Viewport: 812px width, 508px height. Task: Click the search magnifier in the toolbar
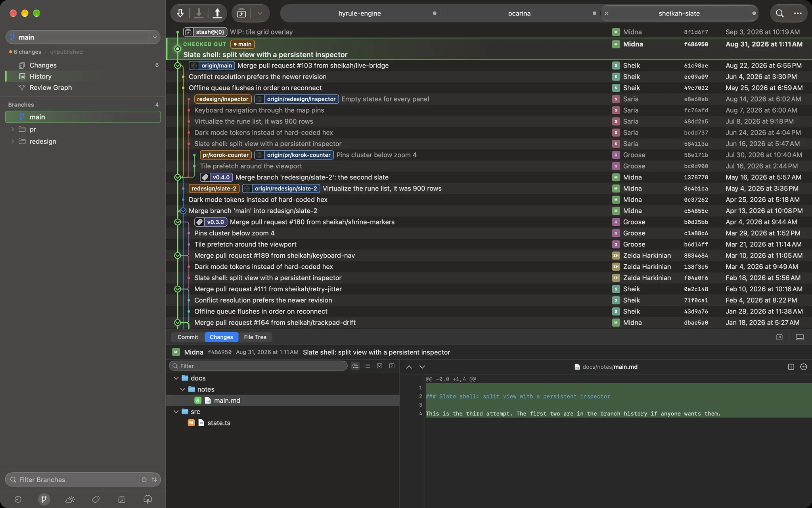tap(779, 13)
